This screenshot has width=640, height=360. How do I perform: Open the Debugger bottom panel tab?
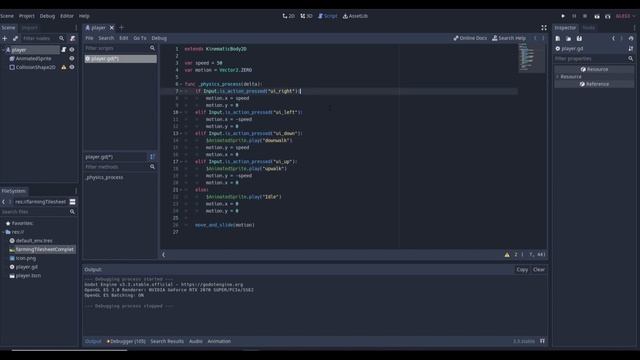tap(126, 341)
